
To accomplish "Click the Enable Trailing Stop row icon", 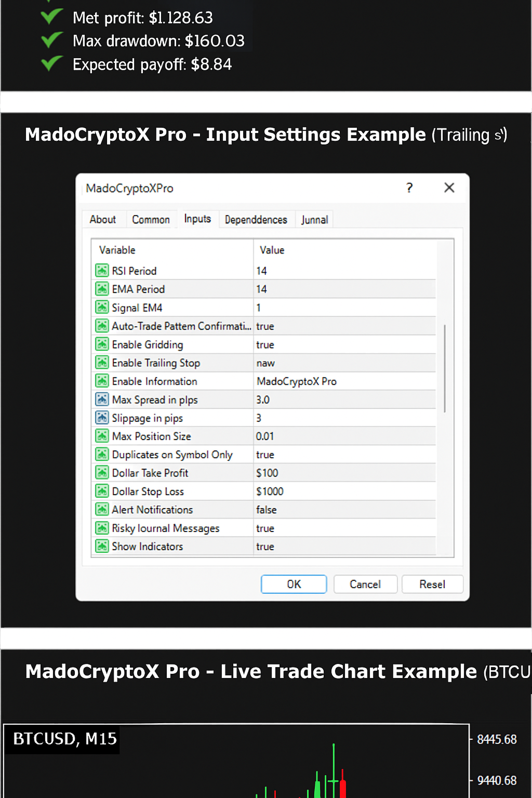I will pos(102,363).
